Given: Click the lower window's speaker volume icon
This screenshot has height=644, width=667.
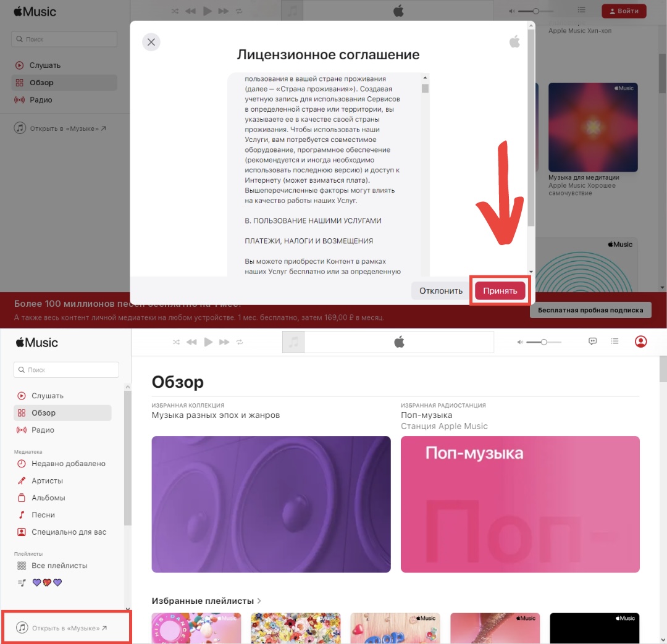Looking at the screenshot, I should pos(520,342).
